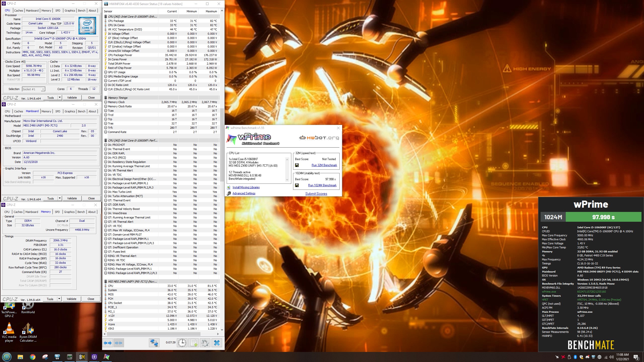This screenshot has width=644, height=362.
Task: Click the Start menu orb
Action: click(7, 357)
